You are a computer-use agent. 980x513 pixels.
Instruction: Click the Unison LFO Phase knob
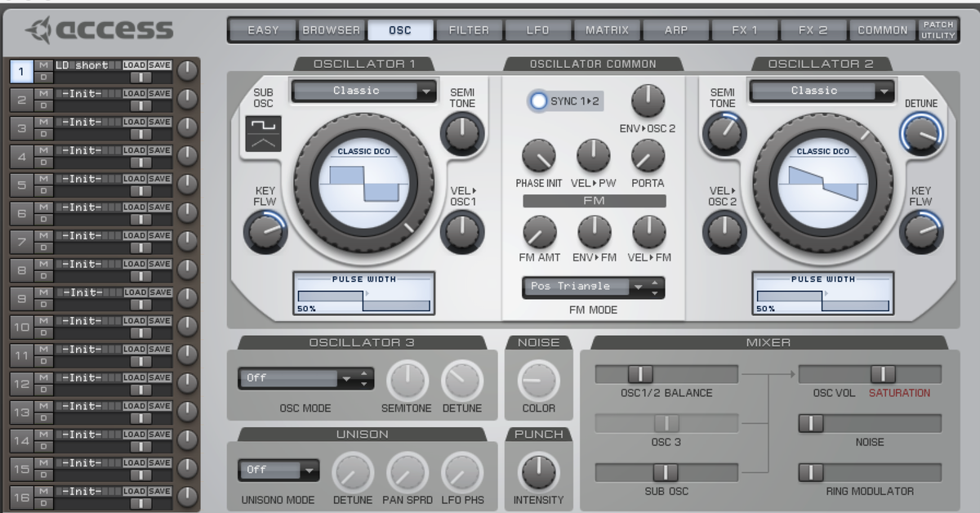point(462,472)
